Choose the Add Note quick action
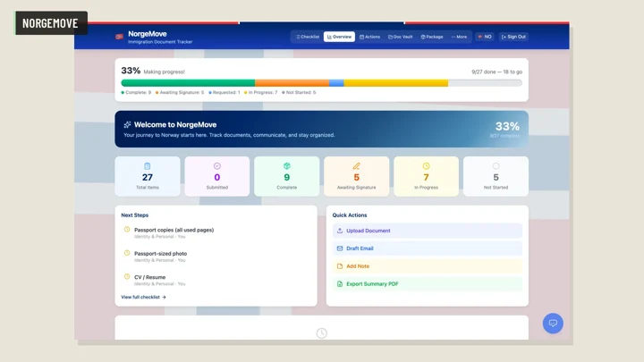Screen dimensions: 644x362 coord(428,266)
